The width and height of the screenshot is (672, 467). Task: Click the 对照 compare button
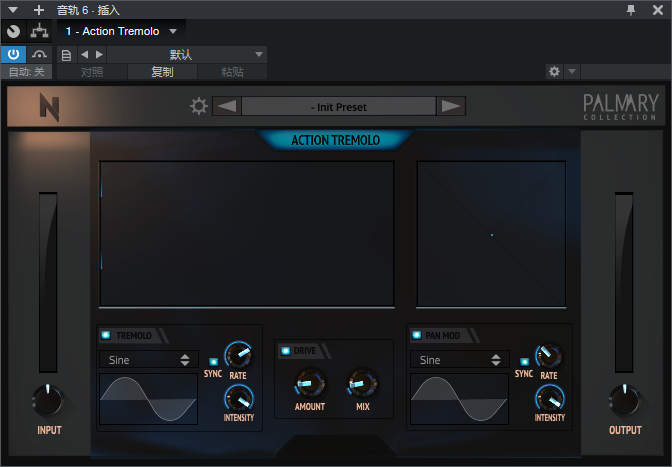[x=92, y=72]
